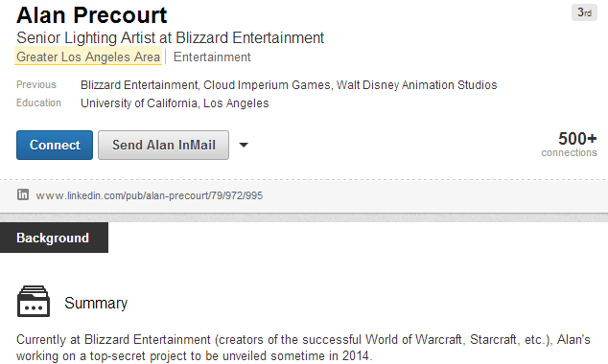This screenshot has width=608, height=364.
Task: Select the Background section tab
Action: coord(53,238)
